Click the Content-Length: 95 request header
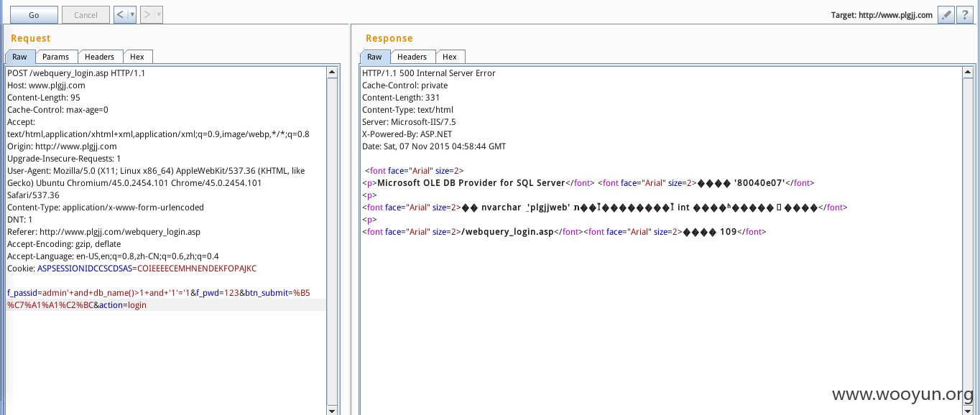Image resolution: width=980 pixels, height=415 pixels. tap(43, 98)
